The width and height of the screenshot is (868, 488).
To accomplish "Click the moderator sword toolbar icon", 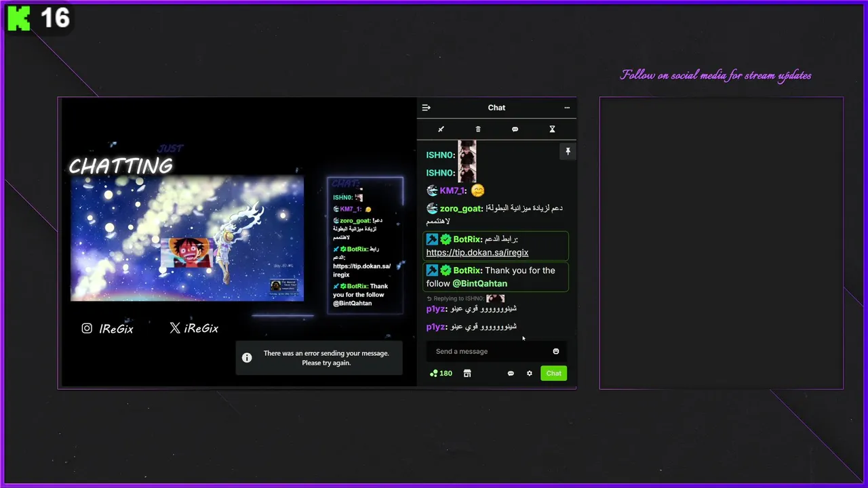I will [441, 129].
